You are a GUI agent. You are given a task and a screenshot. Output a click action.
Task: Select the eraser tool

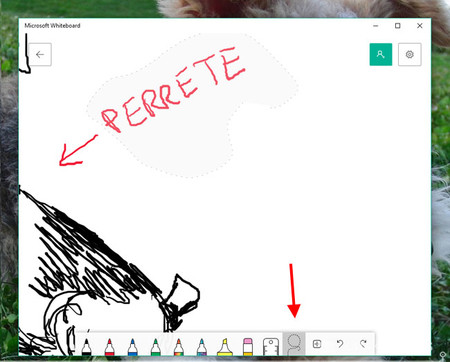(248, 347)
